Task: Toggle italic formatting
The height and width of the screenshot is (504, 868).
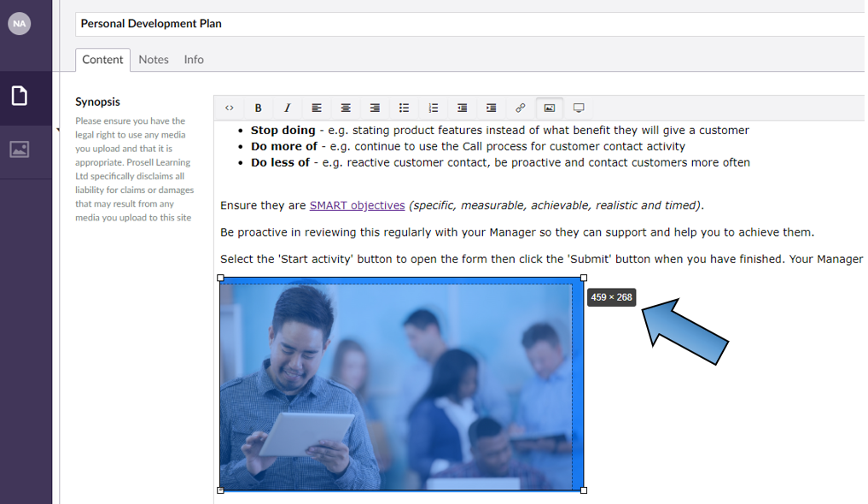Action: click(x=288, y=108)
